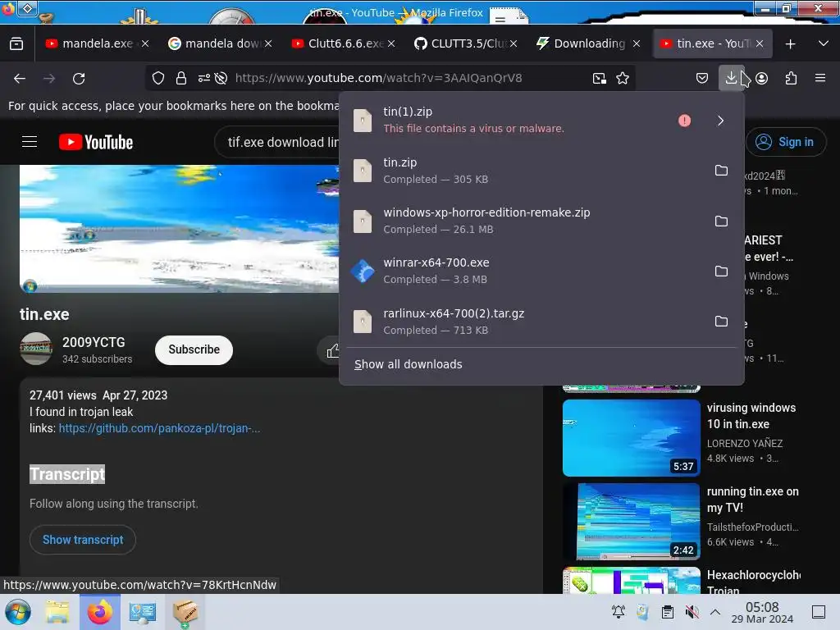Switch to the mandela.exe tab
The image size is (840, 630).
[x=97, y=44]
